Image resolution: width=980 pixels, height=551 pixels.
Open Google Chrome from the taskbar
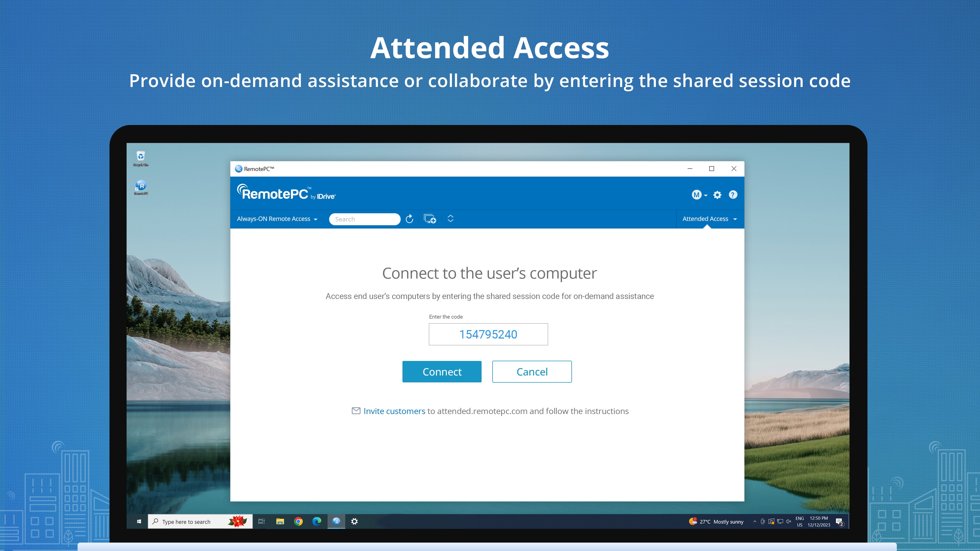coord(298,521)
